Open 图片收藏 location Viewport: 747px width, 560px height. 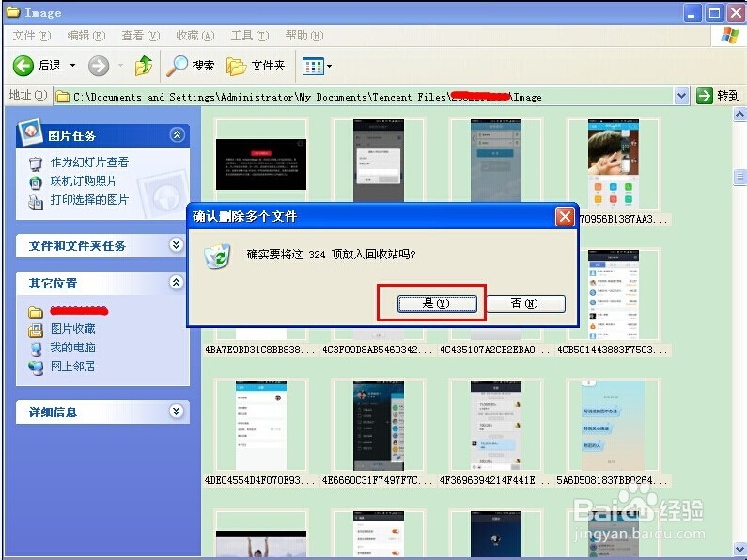click(73, 329)
